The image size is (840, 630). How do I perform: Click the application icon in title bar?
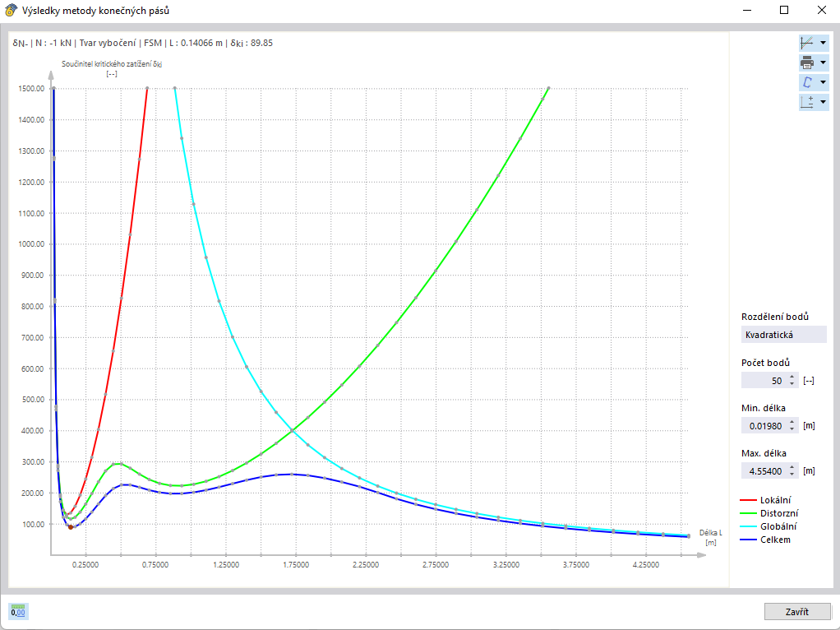[11, 10]
